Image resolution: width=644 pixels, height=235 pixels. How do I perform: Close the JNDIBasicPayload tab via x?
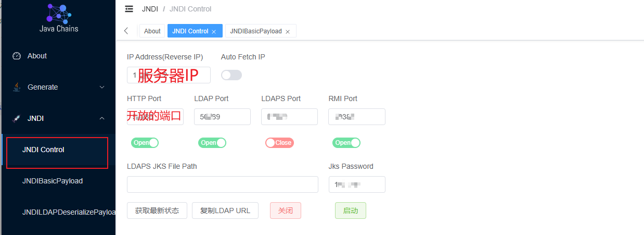tap(287, 31)
